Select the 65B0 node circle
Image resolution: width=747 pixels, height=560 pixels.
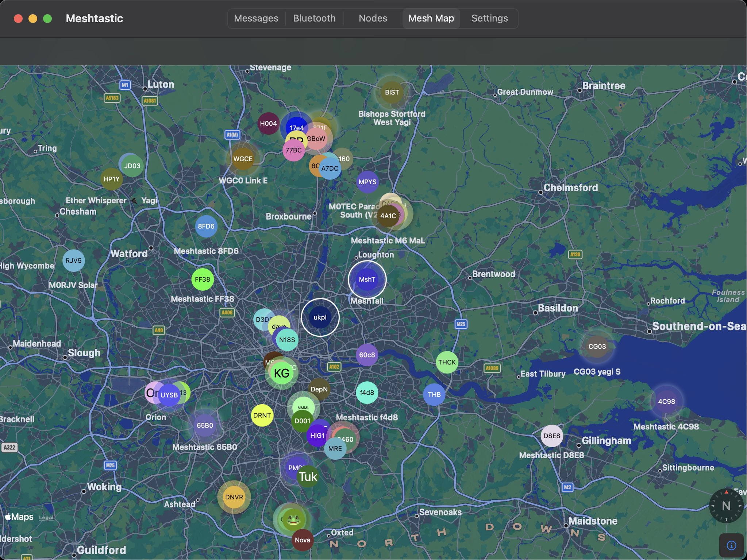pos(205,425)
